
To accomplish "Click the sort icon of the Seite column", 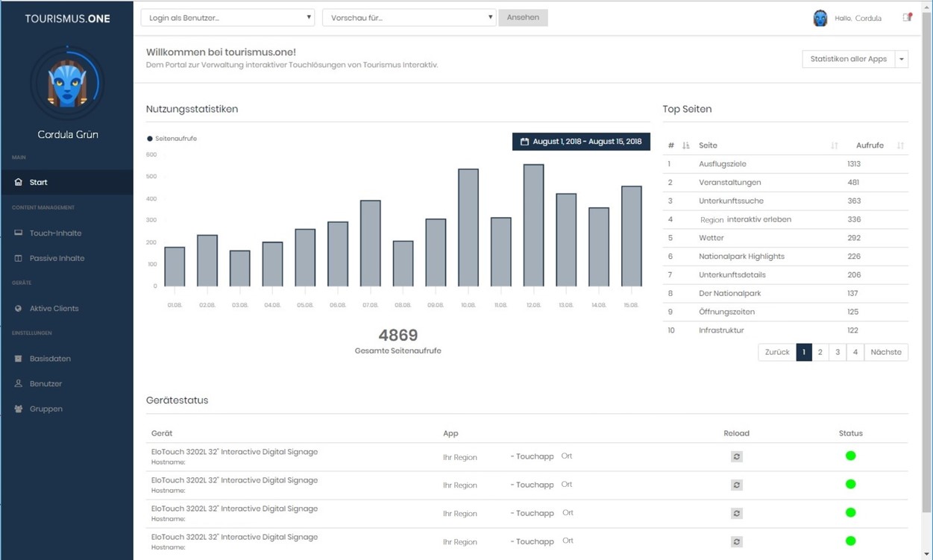I will coord(835,145).
